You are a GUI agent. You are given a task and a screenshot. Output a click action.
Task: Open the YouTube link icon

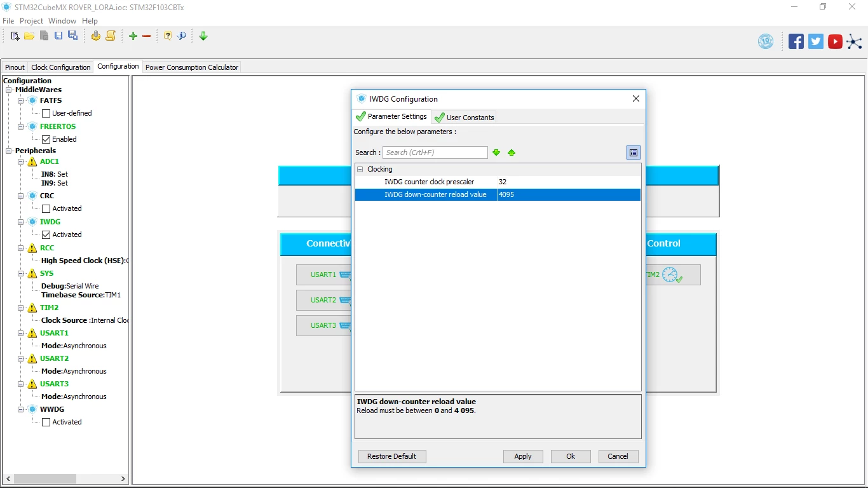(835, 41)
